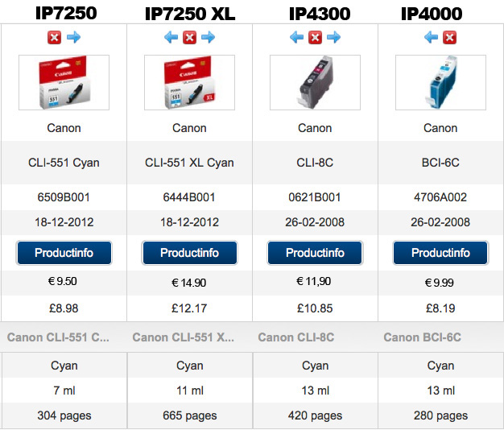Select the BCI-6C cyan cartridge image
The image size is (504, 430).
tap(440, 83)
